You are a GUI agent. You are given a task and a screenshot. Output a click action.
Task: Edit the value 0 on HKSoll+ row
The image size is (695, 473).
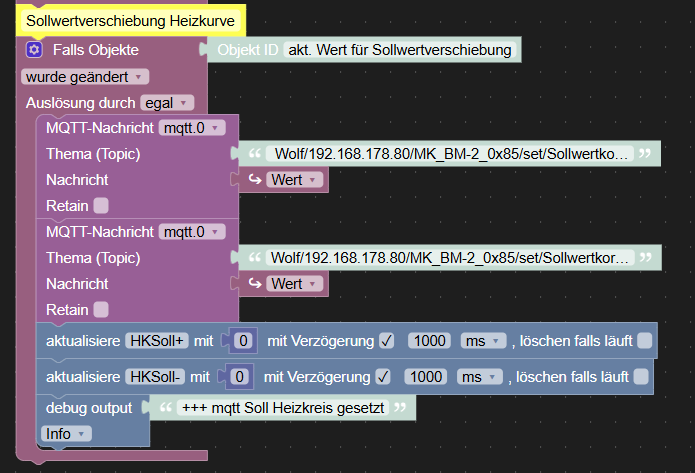tap(243, 341)
